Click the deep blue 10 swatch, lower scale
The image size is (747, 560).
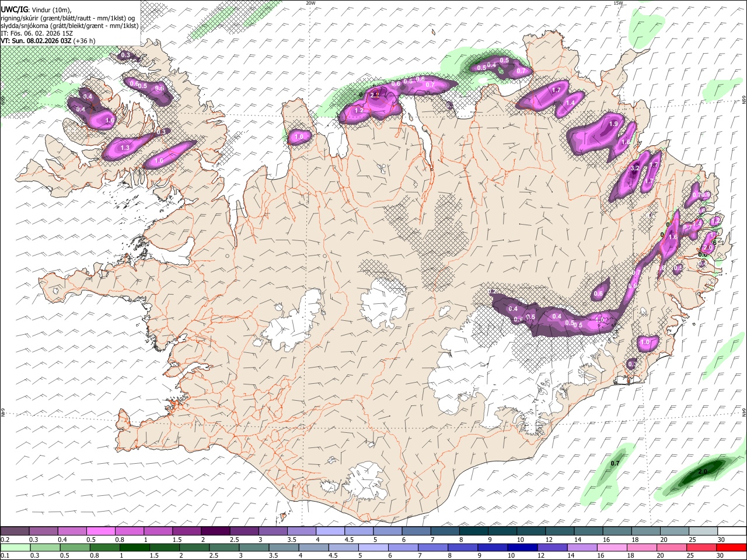click(522, 547)
